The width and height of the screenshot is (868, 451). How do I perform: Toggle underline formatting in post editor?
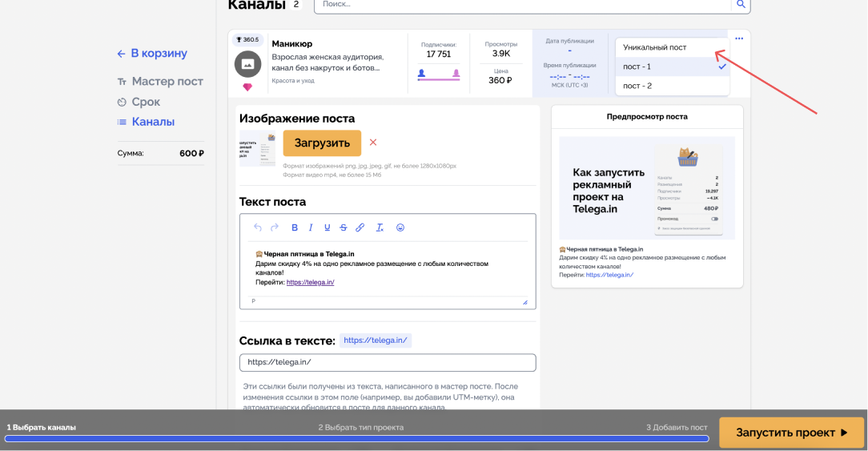click(x=327, y=228)
